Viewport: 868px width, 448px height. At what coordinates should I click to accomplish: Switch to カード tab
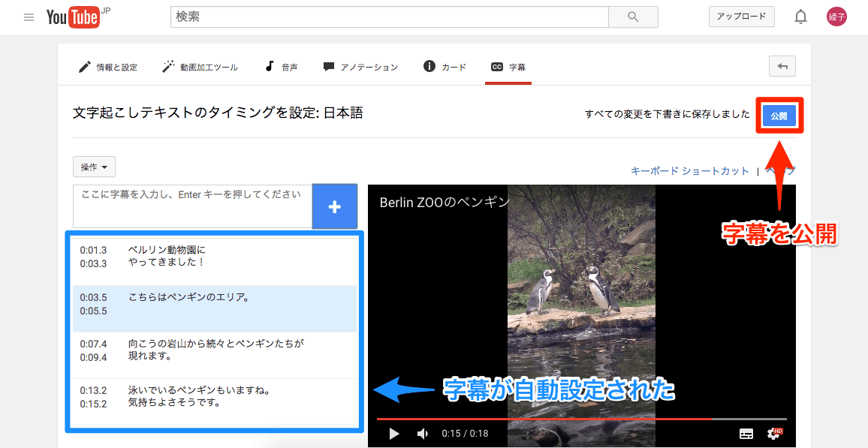[x=445, y=67]
